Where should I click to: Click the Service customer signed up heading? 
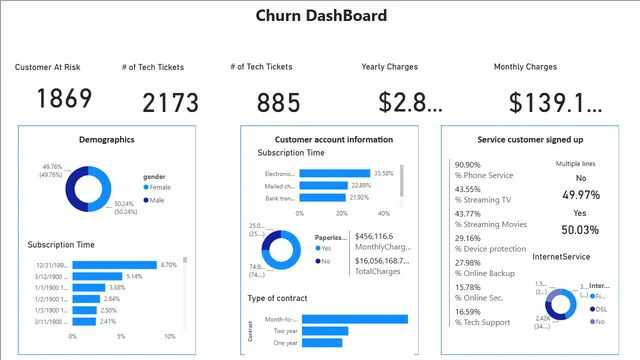530,140
